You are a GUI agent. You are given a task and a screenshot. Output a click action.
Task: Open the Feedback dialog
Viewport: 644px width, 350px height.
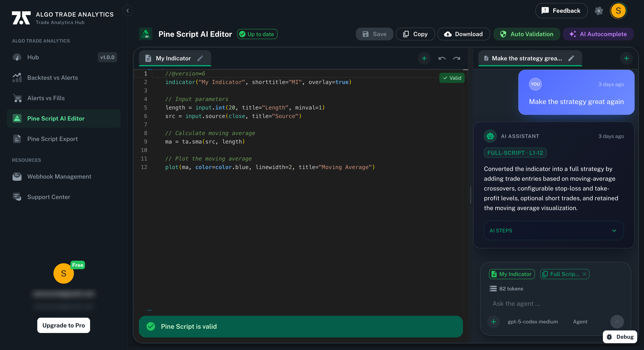561,10
